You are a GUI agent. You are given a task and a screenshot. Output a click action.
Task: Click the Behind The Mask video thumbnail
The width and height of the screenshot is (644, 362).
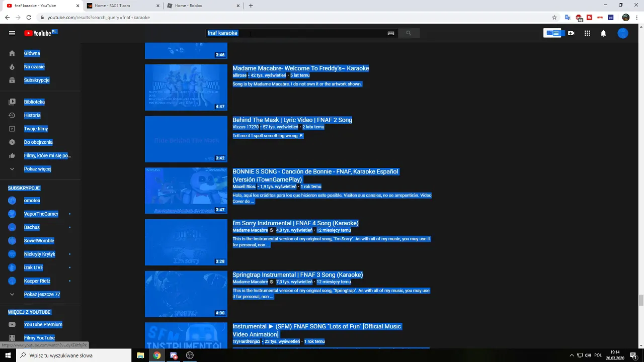tap(186, 139)
